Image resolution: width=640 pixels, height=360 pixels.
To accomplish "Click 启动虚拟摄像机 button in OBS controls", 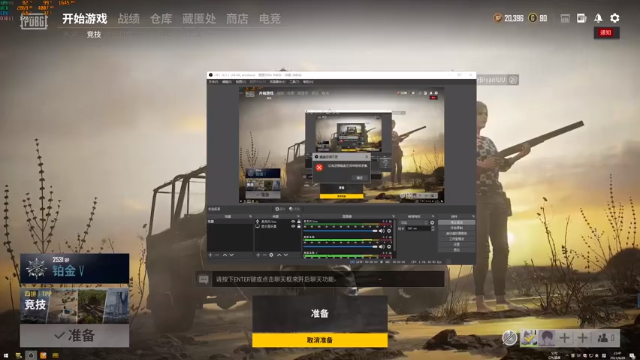I will [x=456, y=233].
